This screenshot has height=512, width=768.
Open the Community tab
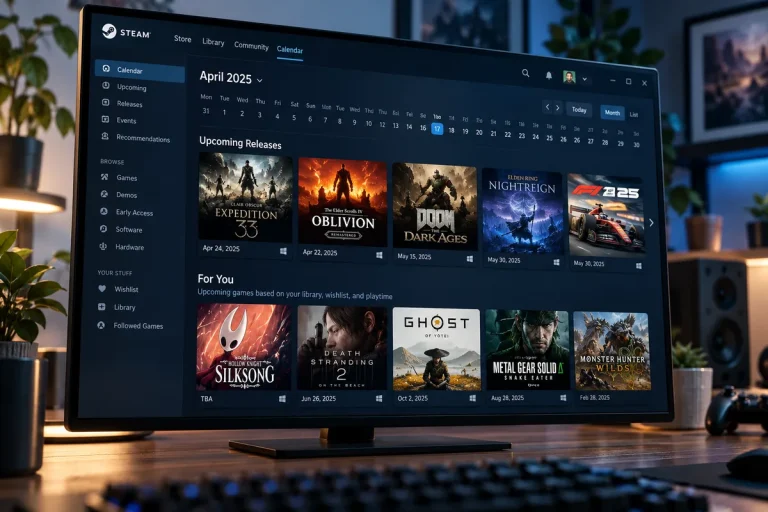point(251,46)
